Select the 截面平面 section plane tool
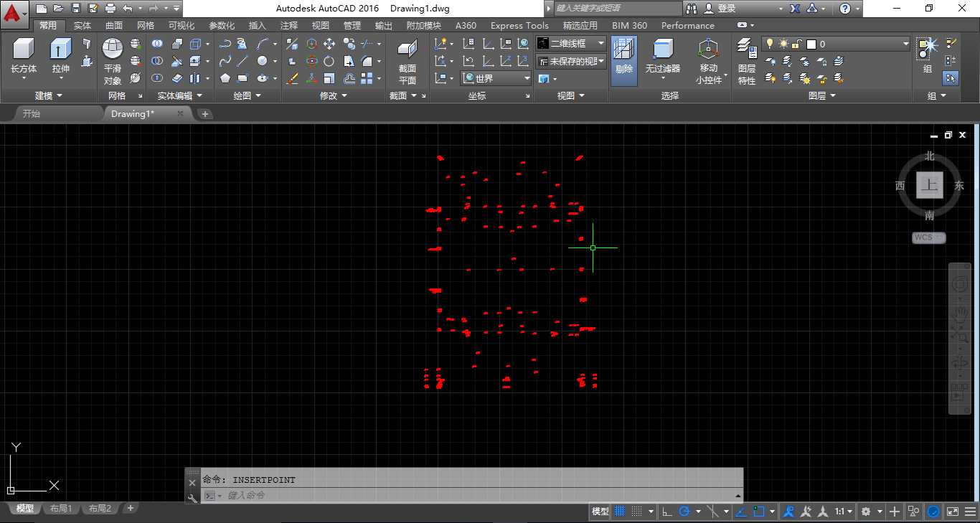 407,61
